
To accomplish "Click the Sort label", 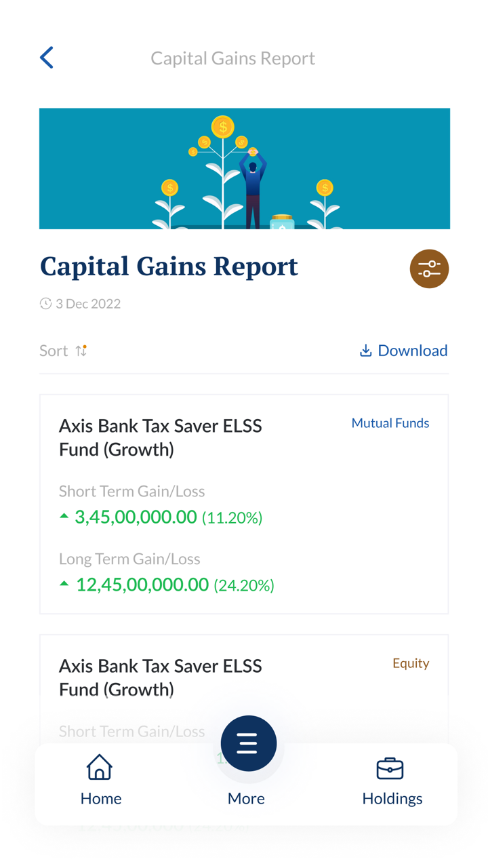I will pyautogui.click(x=54, y=351).
